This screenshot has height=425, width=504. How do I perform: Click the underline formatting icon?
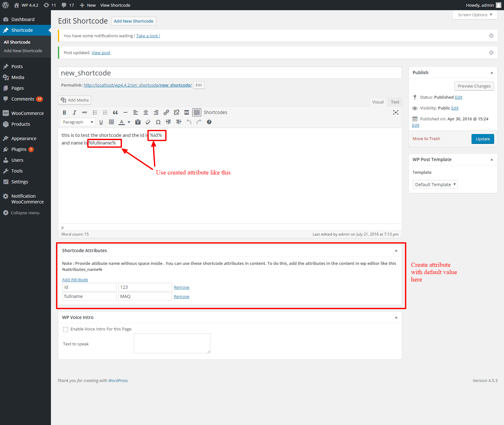(101, 122)
